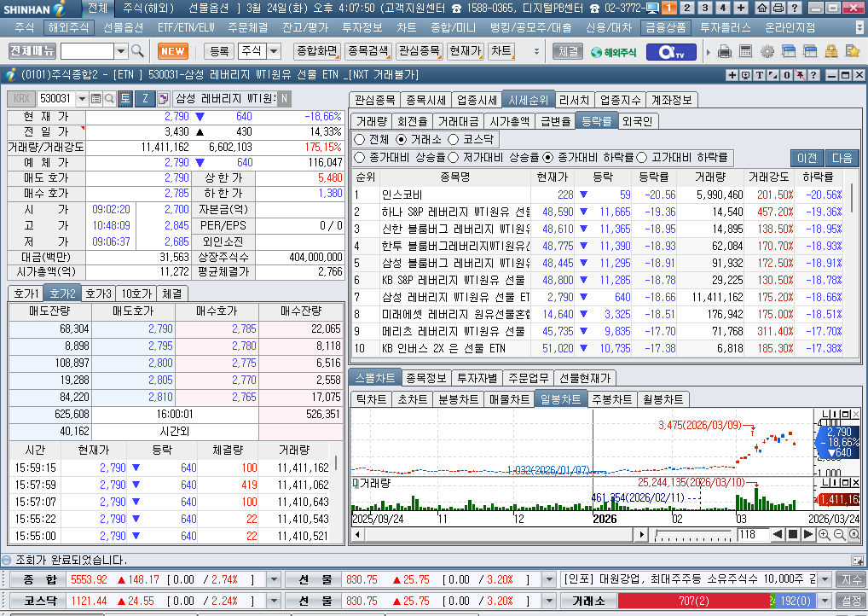Click the top bar printer icon

778,8
